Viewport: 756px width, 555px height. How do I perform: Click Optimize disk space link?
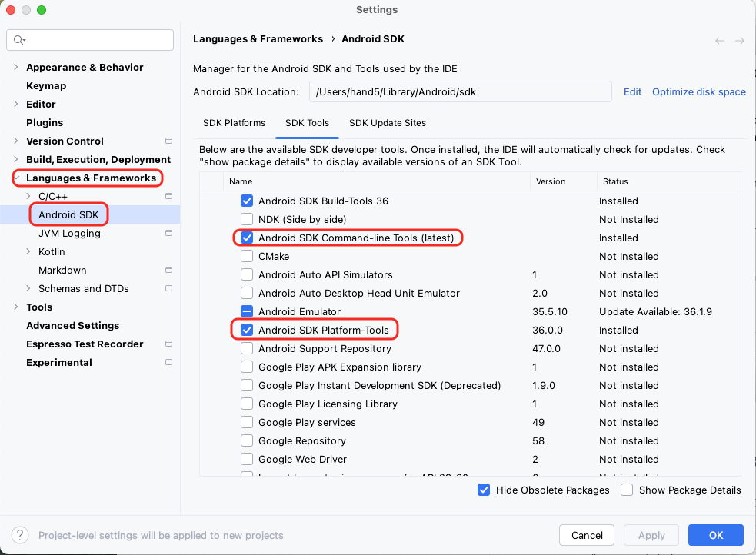[x=699, y=92]
